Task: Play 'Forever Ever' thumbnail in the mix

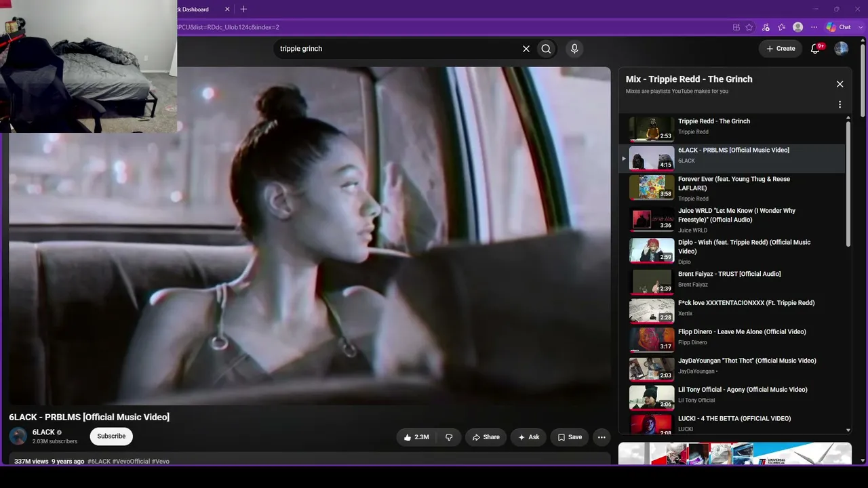Action: tap(652, 188)
